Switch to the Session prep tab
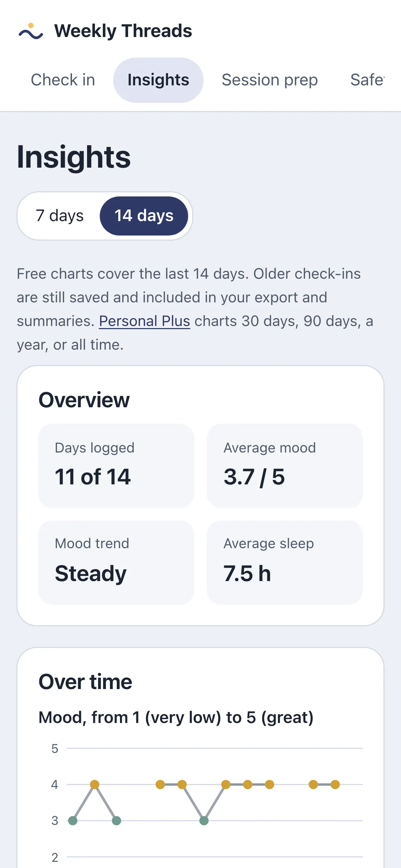This screenshot has width=401, height=868. point(270,80)
